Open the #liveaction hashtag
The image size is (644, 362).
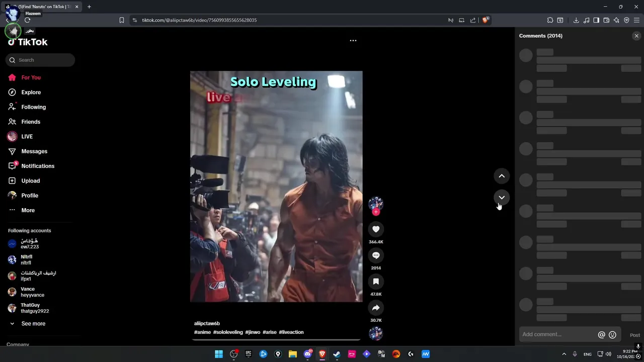click(291, 332)
